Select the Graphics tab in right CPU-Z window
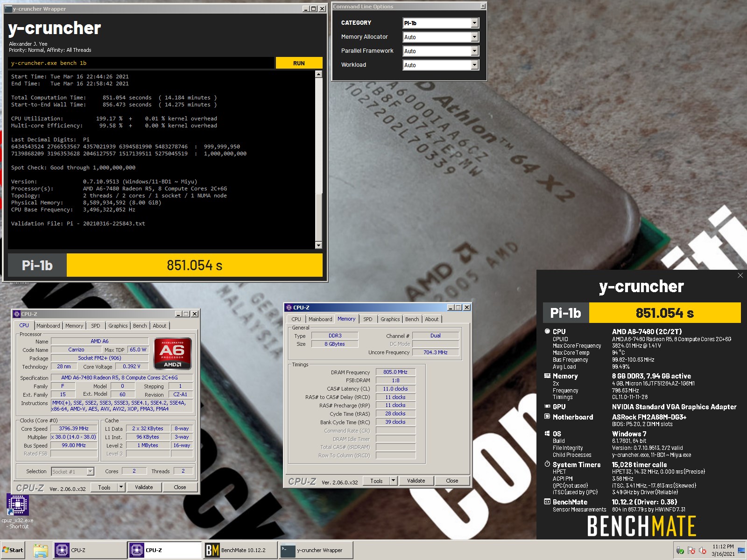The height and width of the screenshot is (560, 747). [x=390, y=319]
